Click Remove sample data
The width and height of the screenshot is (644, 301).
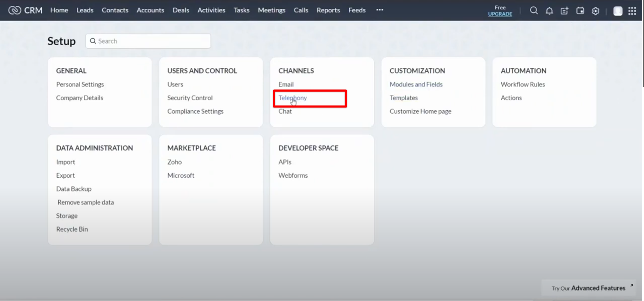pyautogui.click(x=86, y=202)
